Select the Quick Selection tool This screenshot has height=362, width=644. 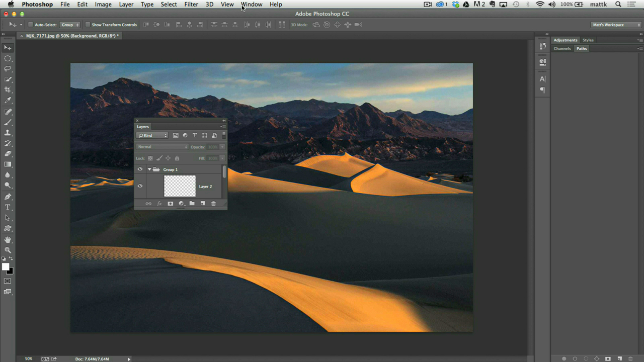(x=8, y=79)
